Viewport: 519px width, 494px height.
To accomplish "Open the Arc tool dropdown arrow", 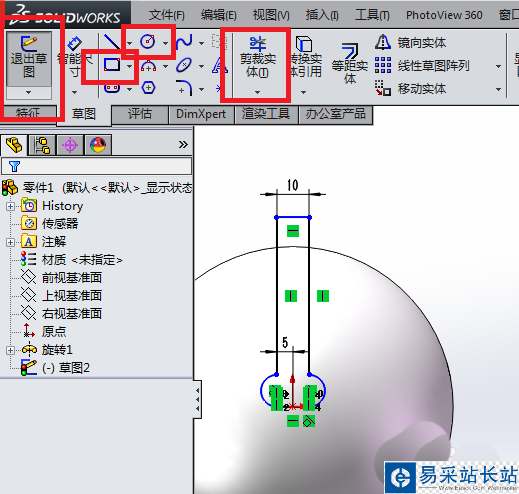I will click(x=165, y=67).
